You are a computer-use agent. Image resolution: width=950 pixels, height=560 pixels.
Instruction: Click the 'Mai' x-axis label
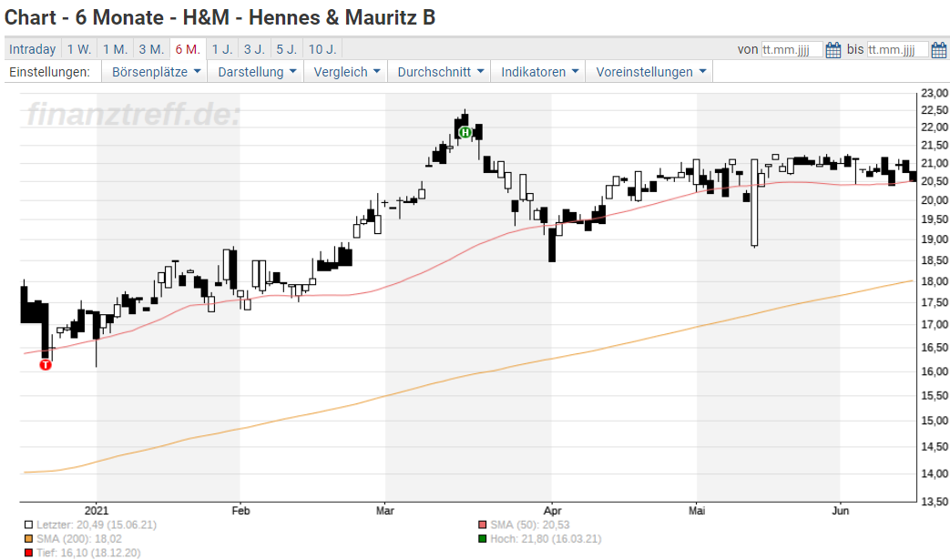pos(697,510)
